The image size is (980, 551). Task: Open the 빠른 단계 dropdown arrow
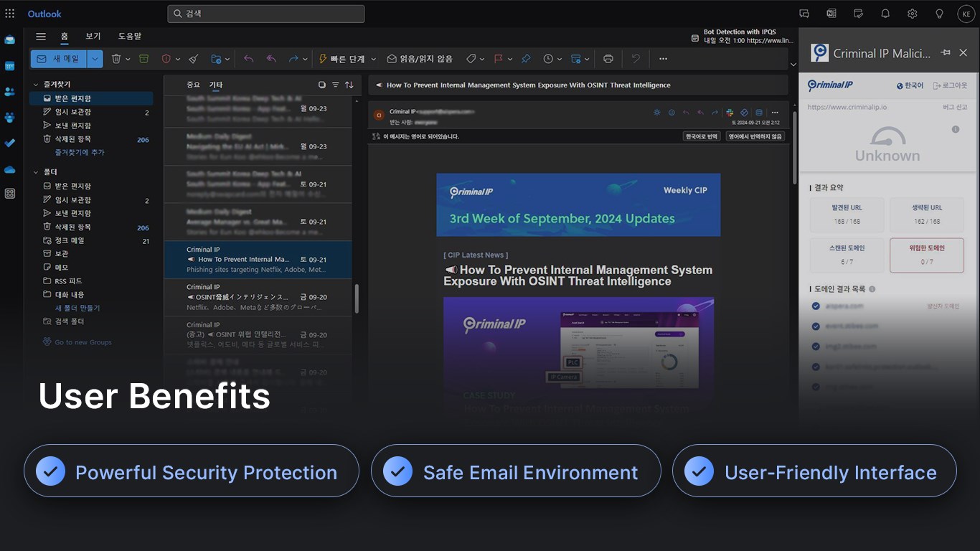pyautogui.click(x=373, y=59)
